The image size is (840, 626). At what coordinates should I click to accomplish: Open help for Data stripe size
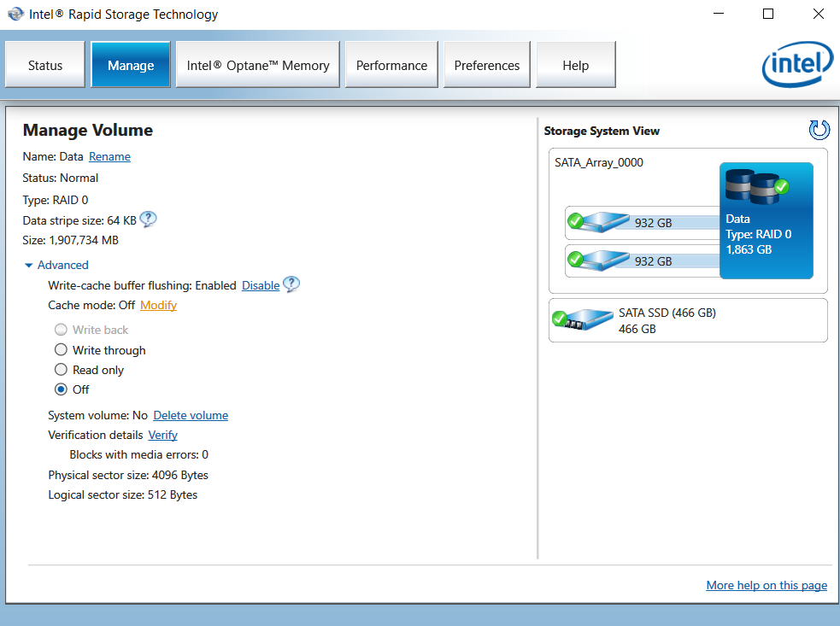(149, 219)
